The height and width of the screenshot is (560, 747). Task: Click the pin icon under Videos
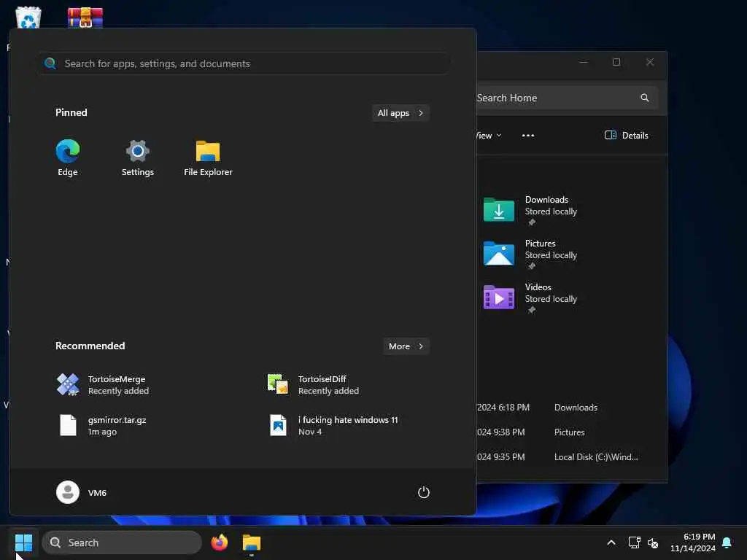532,310
